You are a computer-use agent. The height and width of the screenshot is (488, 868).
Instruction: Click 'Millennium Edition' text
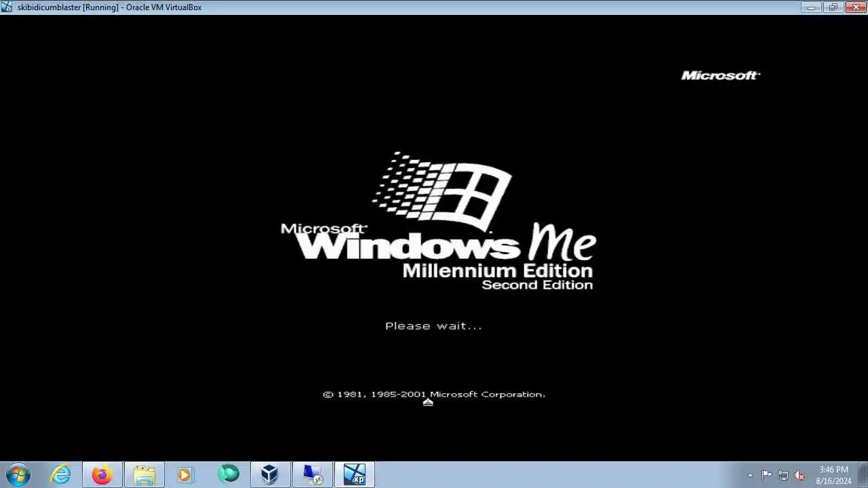click(497, 270)
